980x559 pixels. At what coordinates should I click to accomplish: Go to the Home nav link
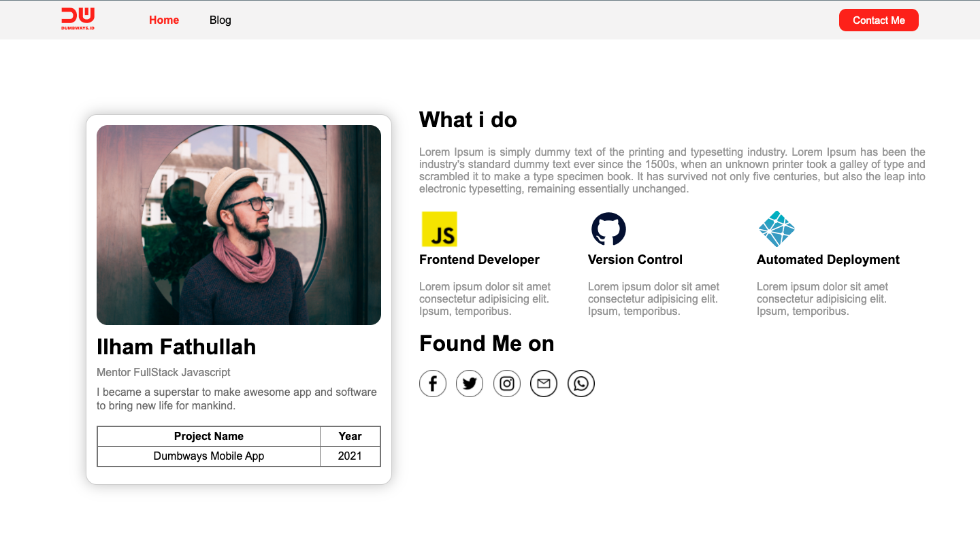[164, 20]
